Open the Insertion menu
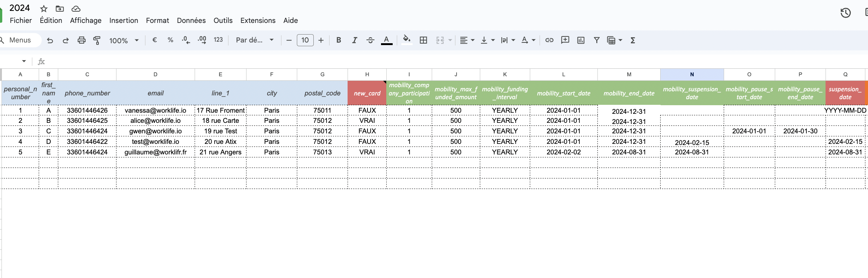This screenshot has width=868, height=278. click(124, 20)
